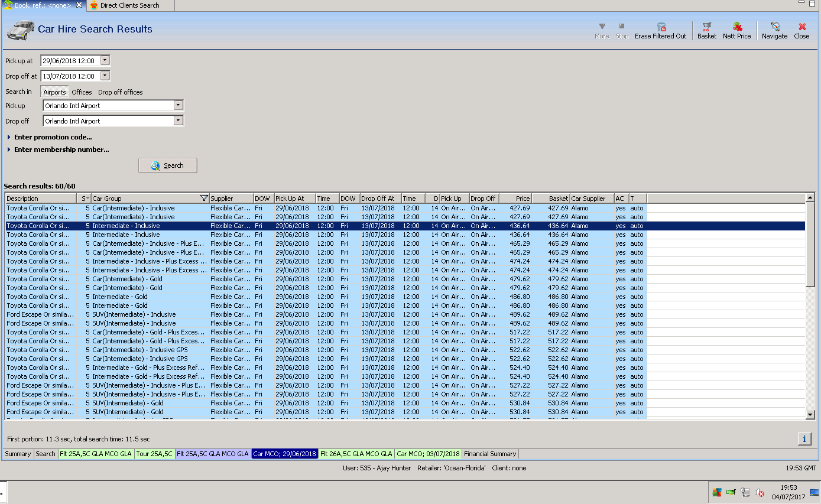Close the Book ref tab with X

[79, 5]
